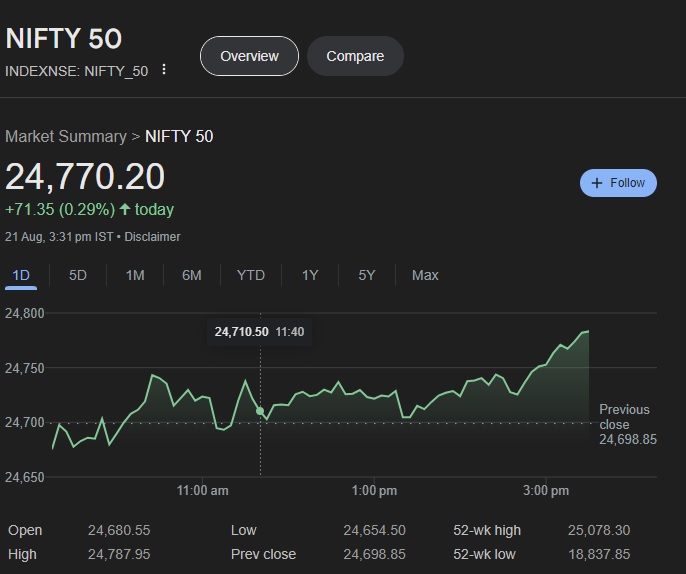Open the three-dot menu beside INDEXNSE: NIFTY_50
This screenshot has height=574, width=686.
pos(164,70)
